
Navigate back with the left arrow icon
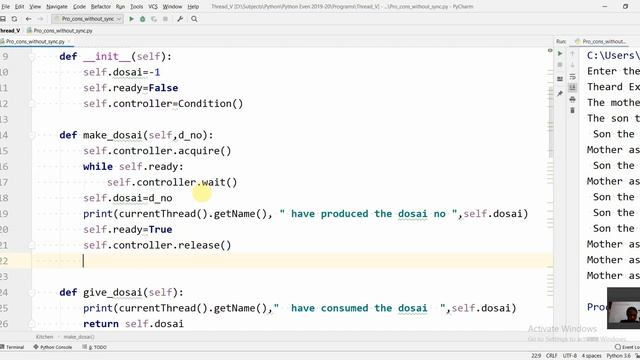(x=28, y=19)
